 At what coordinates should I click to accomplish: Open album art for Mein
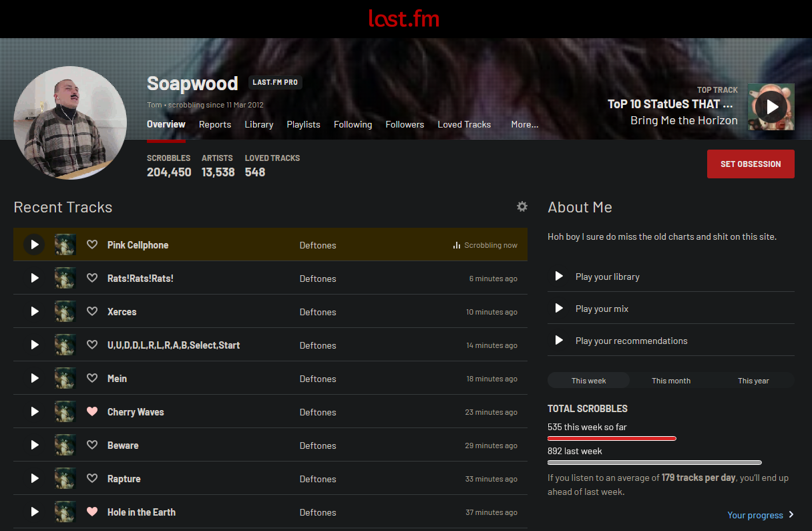pos(65,379)
